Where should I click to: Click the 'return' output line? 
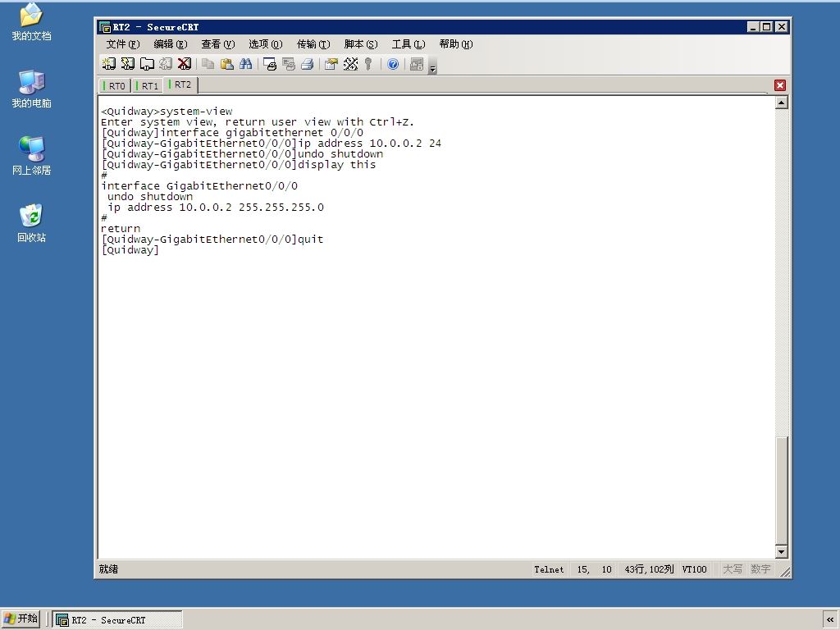coord(121,229)
